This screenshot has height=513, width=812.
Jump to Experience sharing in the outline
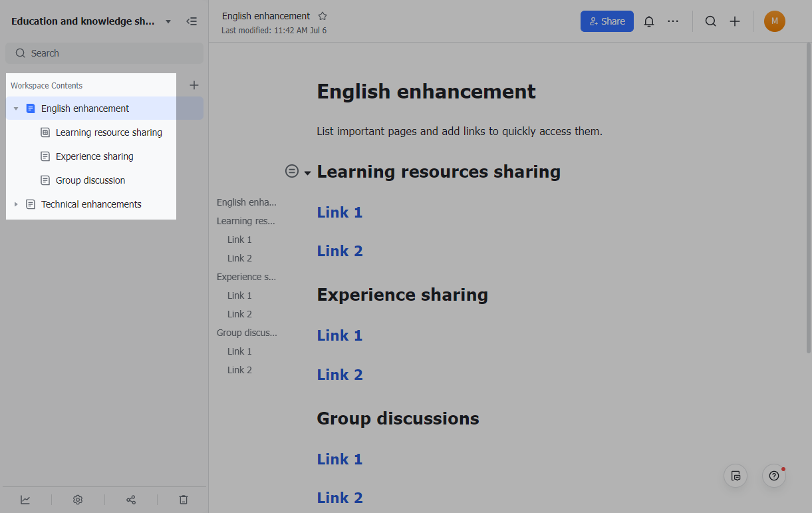(x=246, y=277)
